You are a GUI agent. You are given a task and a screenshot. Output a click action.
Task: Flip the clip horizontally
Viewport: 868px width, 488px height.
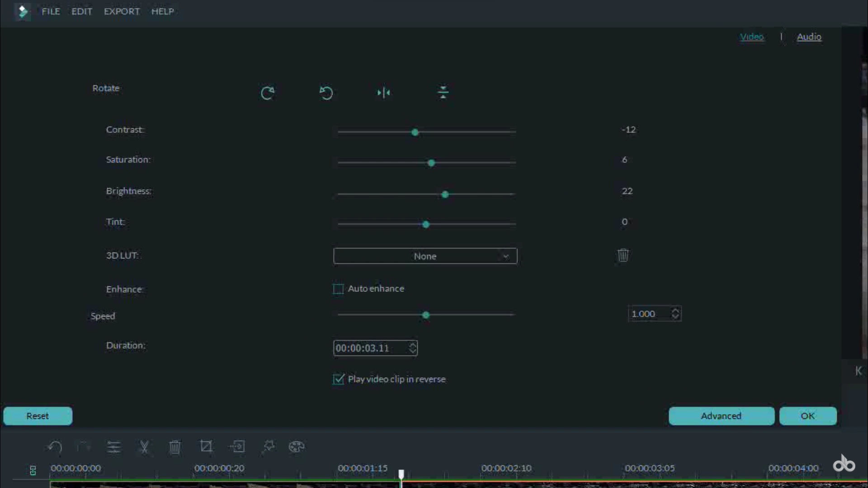pyautogui.click(x=384, y=93)
